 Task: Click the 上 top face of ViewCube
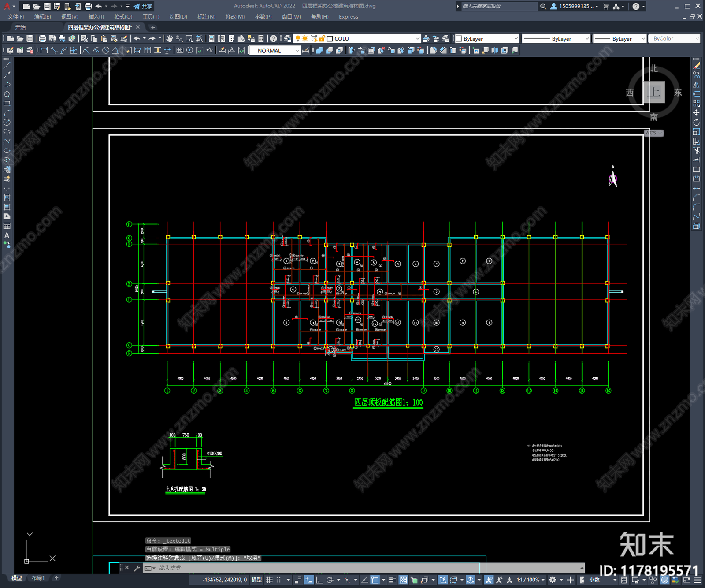[x=654, y=92]
